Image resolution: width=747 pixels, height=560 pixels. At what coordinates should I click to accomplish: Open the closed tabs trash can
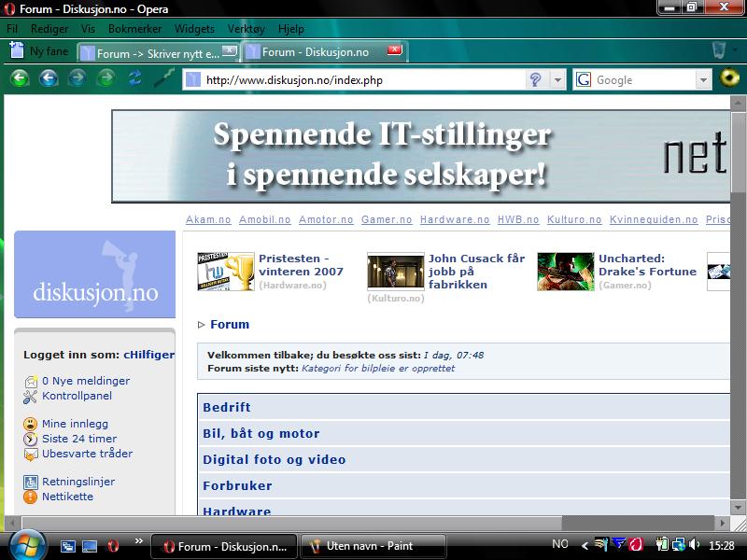[719, 50]
